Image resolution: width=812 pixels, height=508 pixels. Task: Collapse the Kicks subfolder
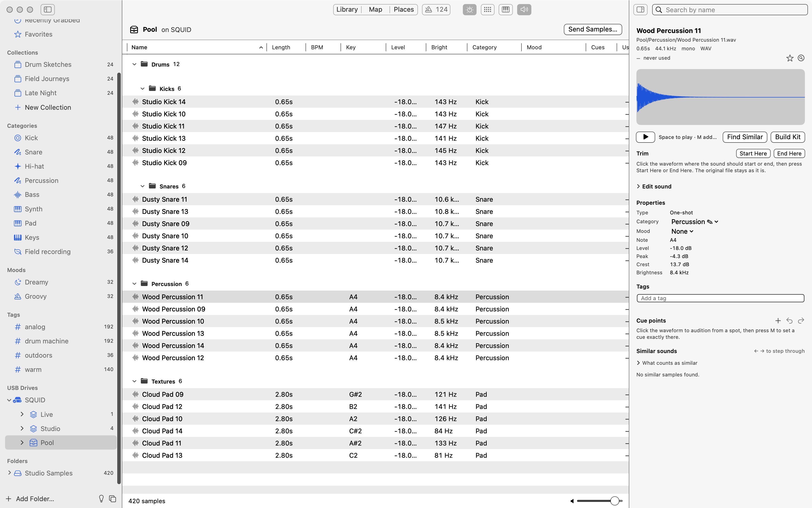pos(142,89)
